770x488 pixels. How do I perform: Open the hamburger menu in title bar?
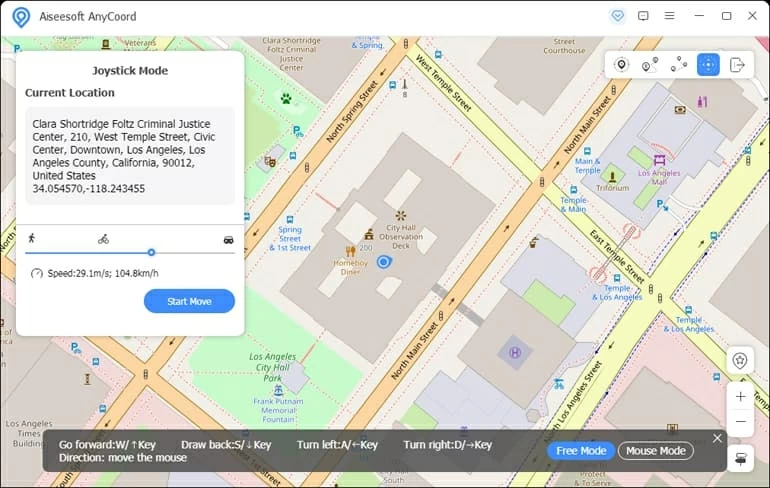point(670,16)
